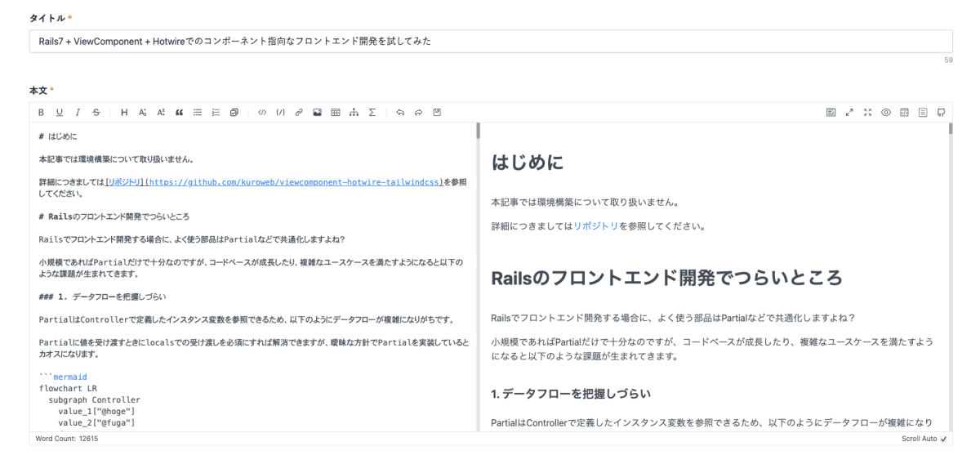This screenshot has width=980, height=464.
Task: Insert a blockquote
Action: [179, 112]
